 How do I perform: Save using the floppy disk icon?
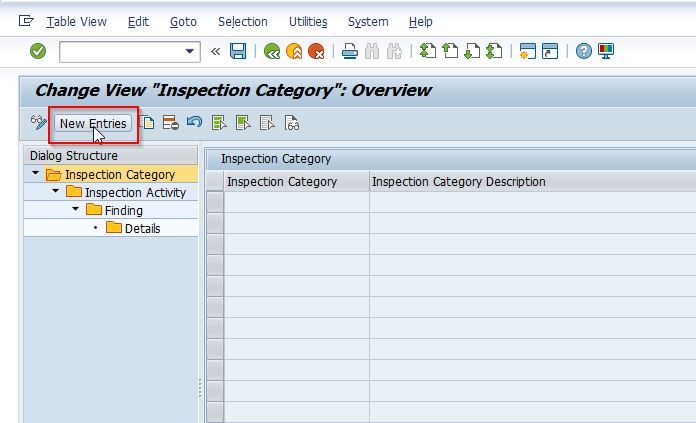click(238, 51)
